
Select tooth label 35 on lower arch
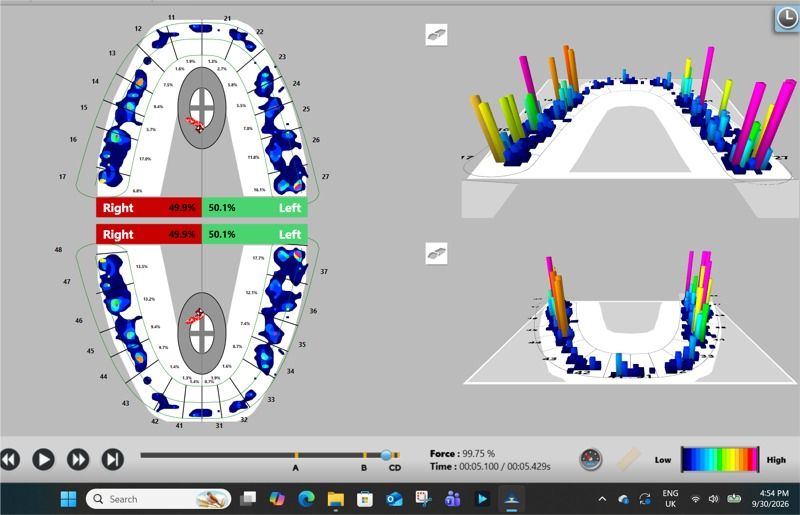(x=302, y=345)
